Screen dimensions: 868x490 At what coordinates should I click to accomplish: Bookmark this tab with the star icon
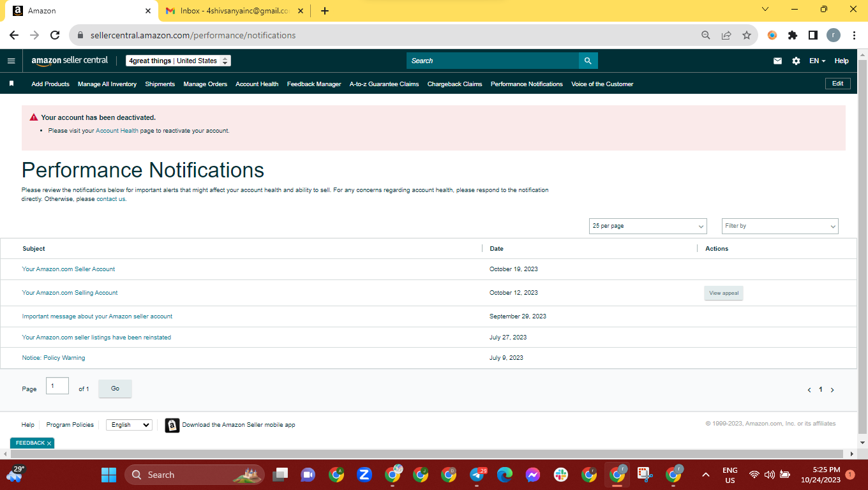click(x=747, y=35)
